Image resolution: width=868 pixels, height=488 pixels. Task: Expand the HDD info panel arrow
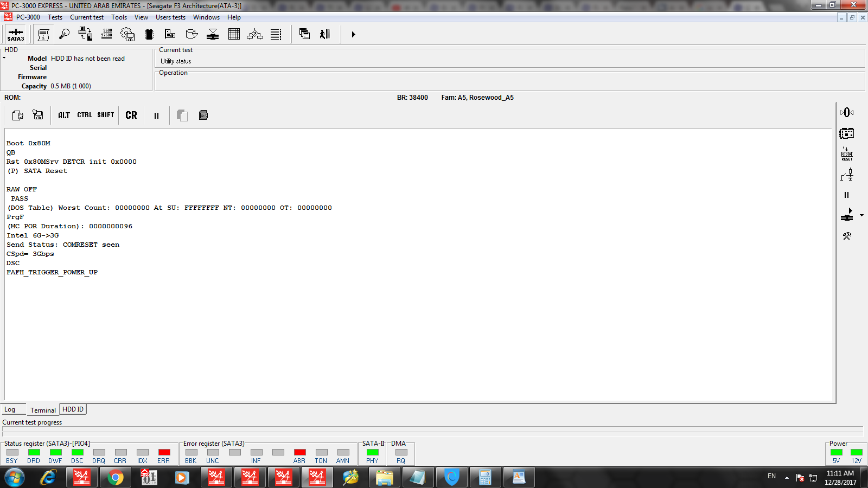[x=4, y=58]
